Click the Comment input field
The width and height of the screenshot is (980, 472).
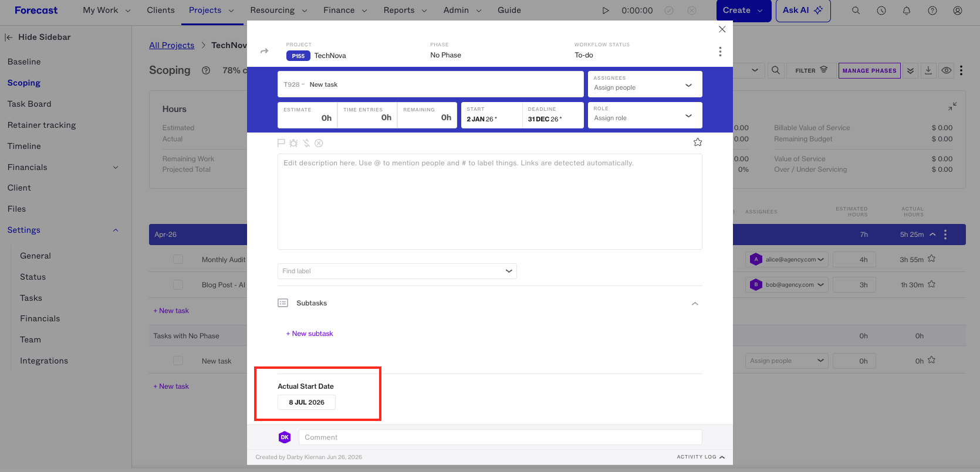pyautogui.click(x=500, y=437)
